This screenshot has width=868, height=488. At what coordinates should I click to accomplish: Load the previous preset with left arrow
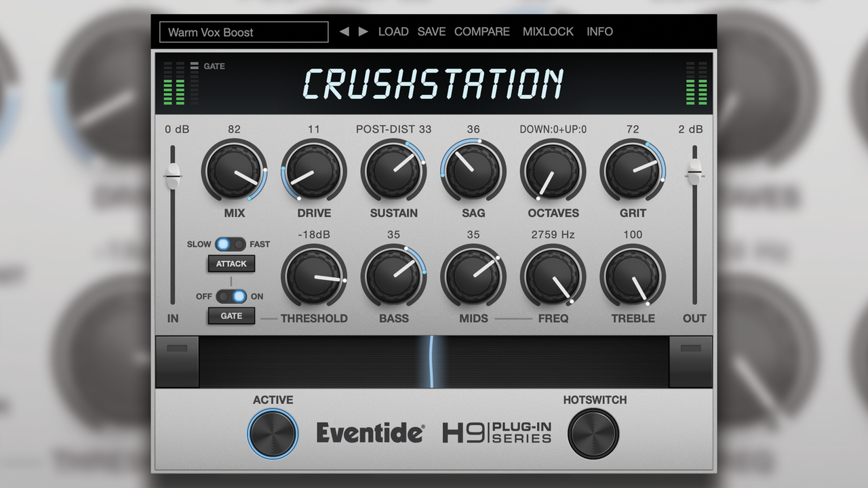point(344,31)
